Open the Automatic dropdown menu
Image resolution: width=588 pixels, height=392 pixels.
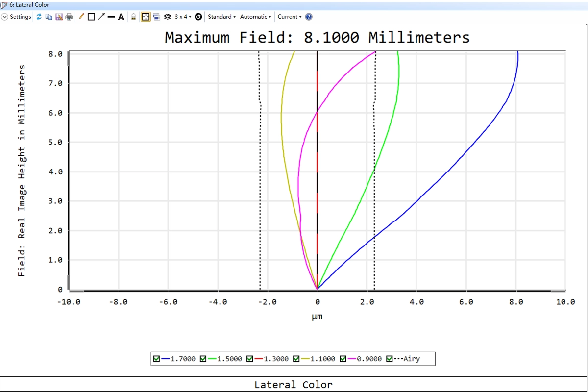(255, 17)
